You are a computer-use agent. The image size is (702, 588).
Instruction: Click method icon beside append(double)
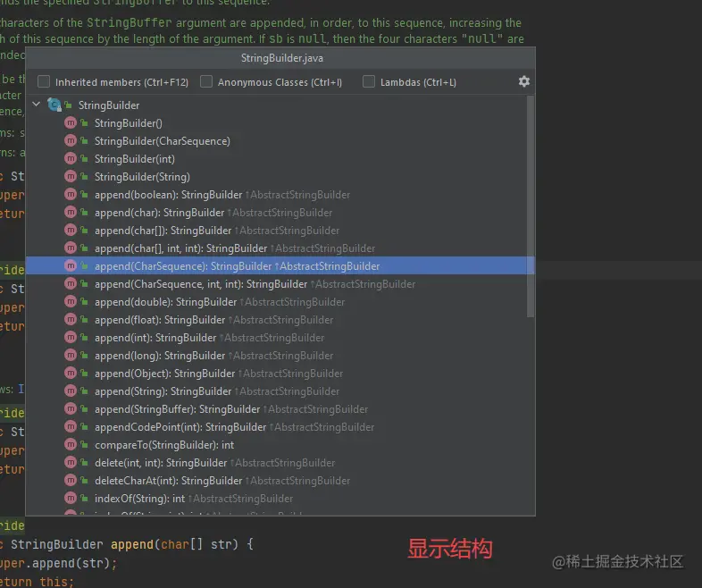[x=71, y=302]
